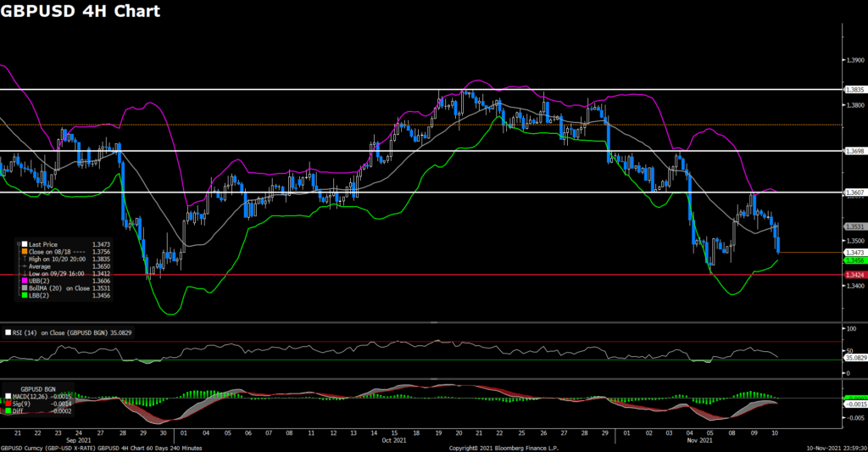The image size is (868, 452).
Task: Click the 1.3412 Low value in legend
Action: point(102,274)
